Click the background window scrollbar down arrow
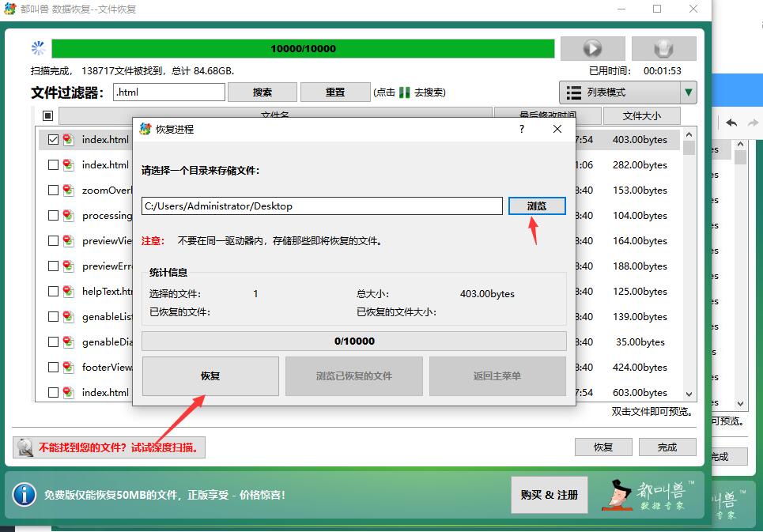Screen dimensions: 763x532 click(x=740, y=404)
